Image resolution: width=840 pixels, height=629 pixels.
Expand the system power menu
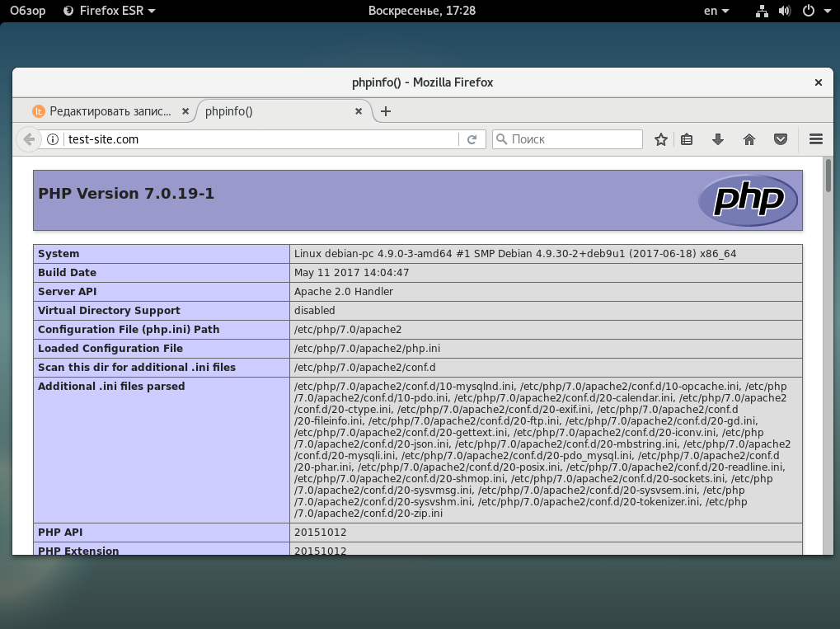click(x=816, y=11)
